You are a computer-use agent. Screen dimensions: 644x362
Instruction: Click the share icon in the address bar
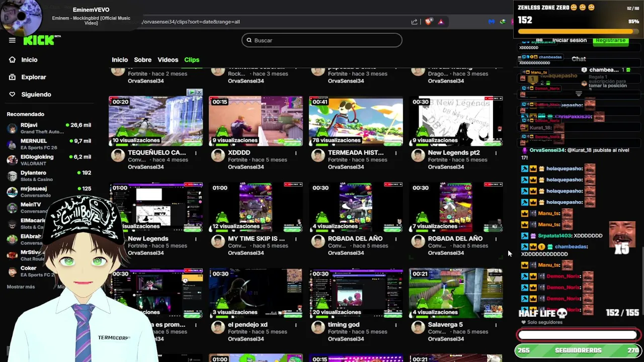[414, 22]
